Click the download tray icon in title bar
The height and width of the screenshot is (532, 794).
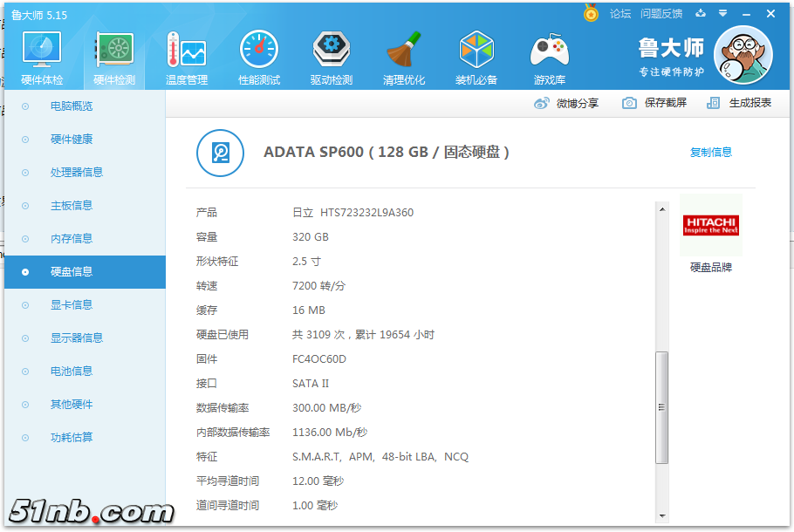700,14
